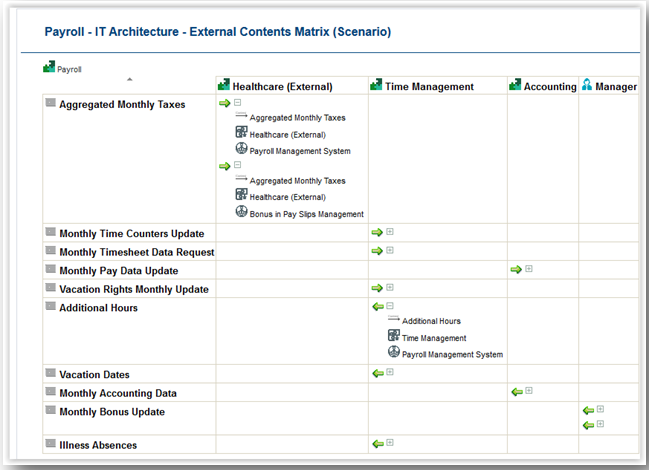Open the Monthly Timesheet Data Request row

coord(136,252)
